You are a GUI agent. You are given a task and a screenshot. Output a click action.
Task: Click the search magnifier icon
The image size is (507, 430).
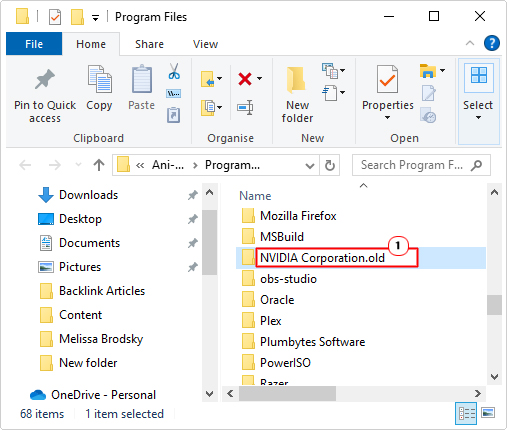477,165
